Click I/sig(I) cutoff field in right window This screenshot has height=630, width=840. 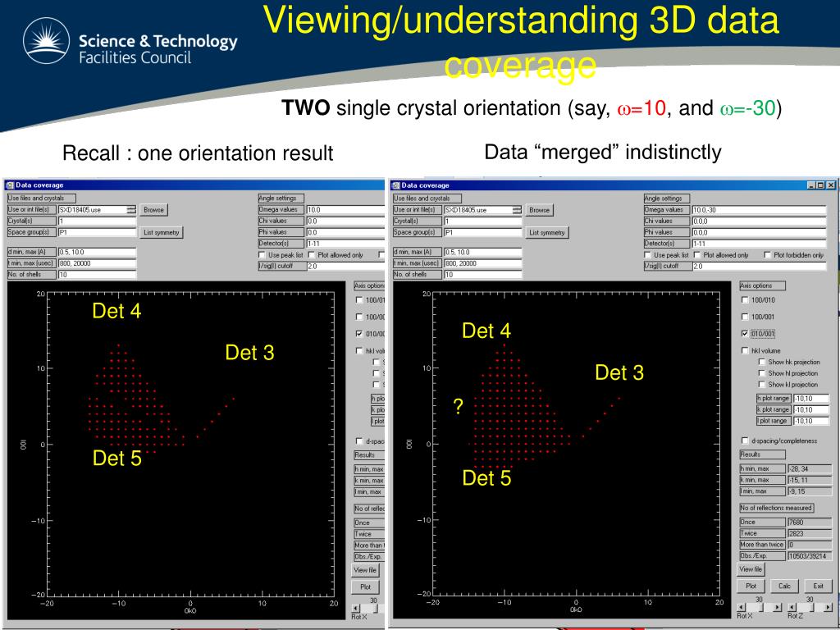pyautogui.click(x=759, y=267)
